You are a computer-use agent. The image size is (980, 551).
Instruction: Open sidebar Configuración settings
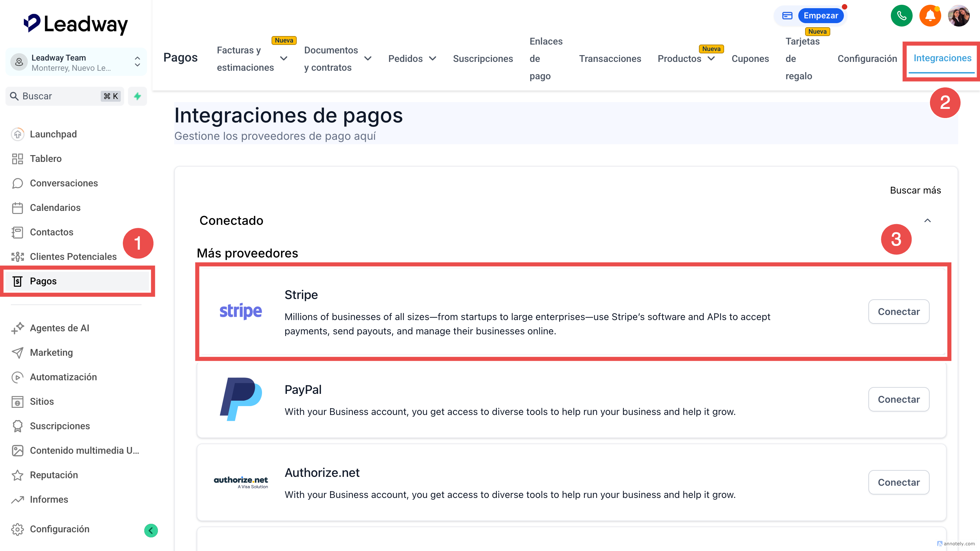point(59,529)
